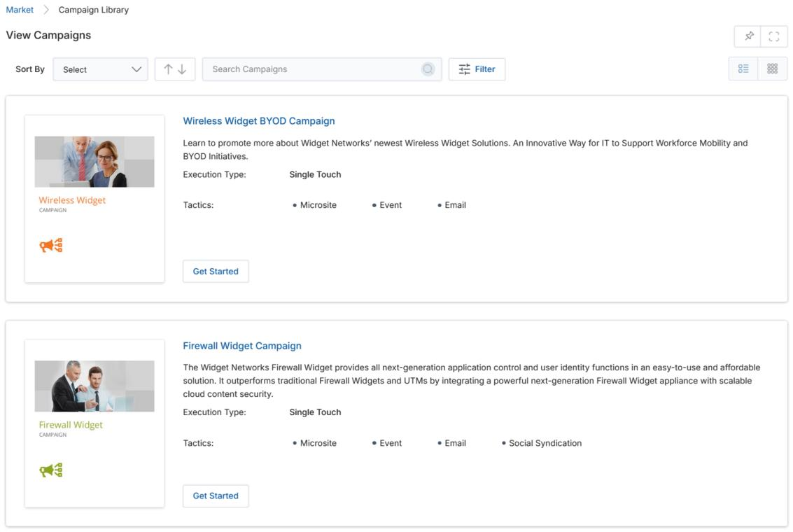The image size is (793, 532).
Task: Toggle fullscreen expand icon
Action: tap(774, 36)
